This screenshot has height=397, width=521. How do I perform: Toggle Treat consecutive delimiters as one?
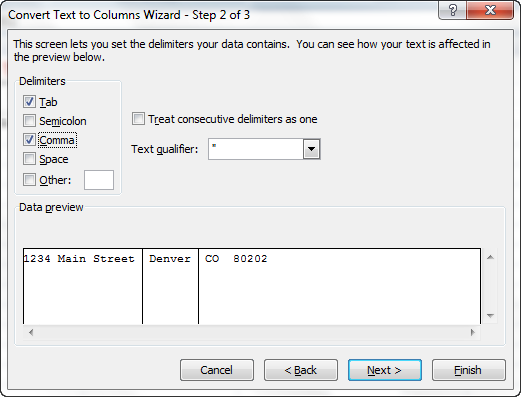[x=138, y=119]
